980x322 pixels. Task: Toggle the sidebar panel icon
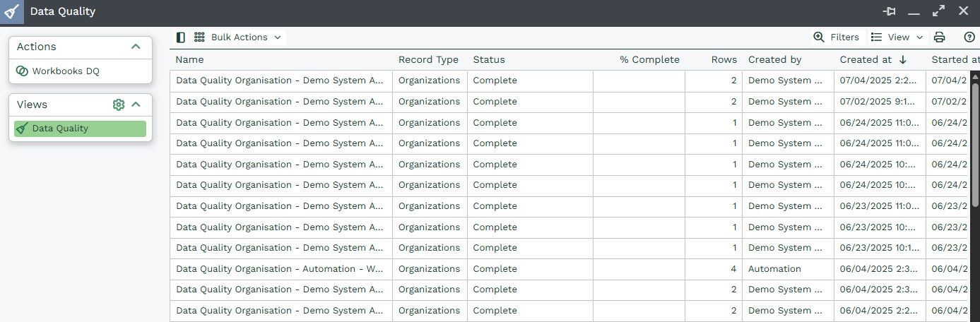tap(181, 37)
